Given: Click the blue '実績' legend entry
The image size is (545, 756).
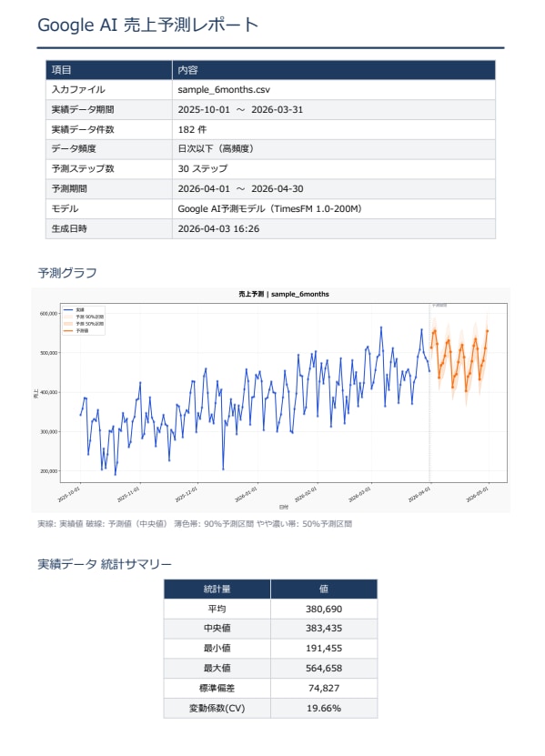Looking at the screenshot, I should point(75,310).
